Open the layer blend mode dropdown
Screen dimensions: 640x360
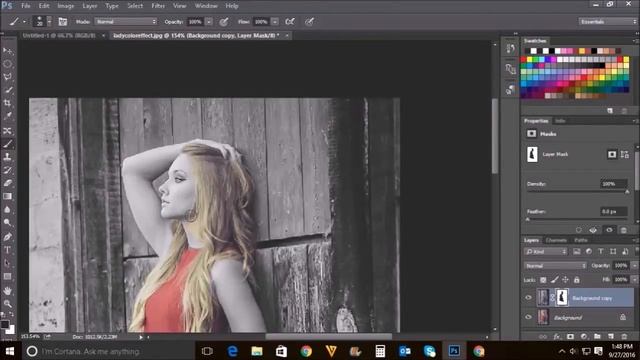(x=555, y=266)
